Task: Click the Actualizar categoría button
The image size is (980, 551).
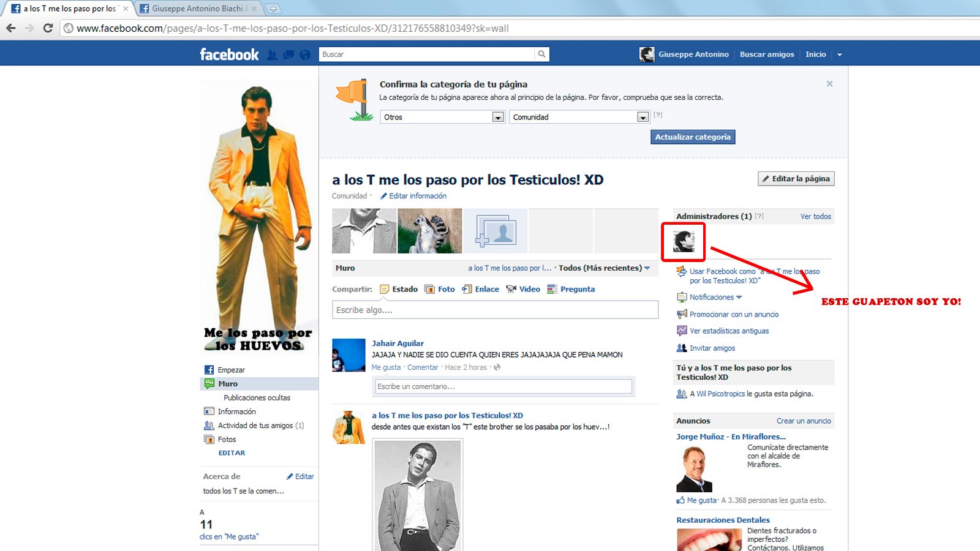Action: coord(693,137)
